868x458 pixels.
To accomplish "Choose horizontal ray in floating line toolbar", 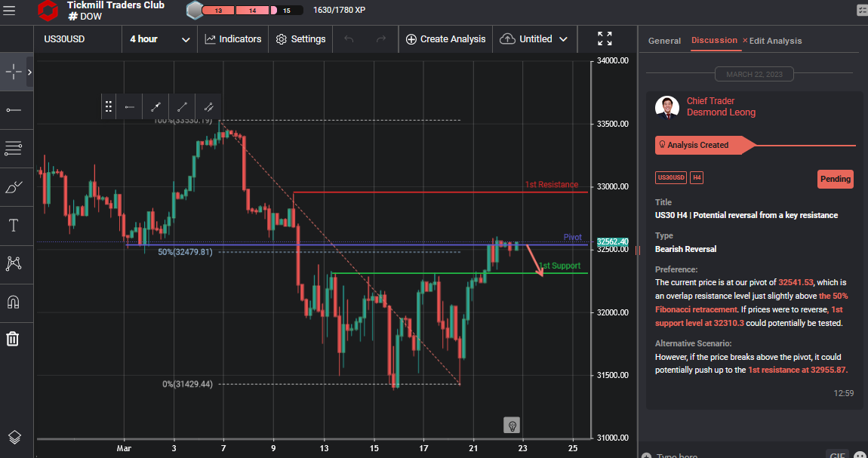I will pos(130,106).
